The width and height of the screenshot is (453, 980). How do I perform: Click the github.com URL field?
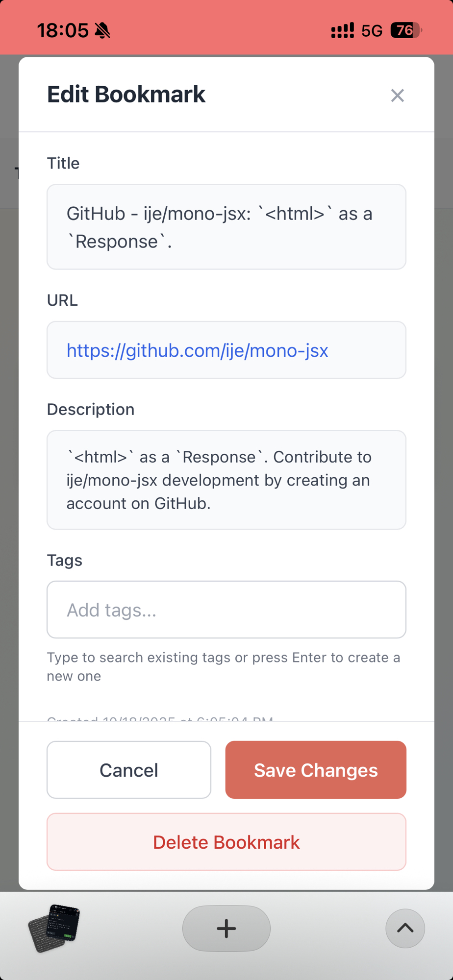(226, 350)
